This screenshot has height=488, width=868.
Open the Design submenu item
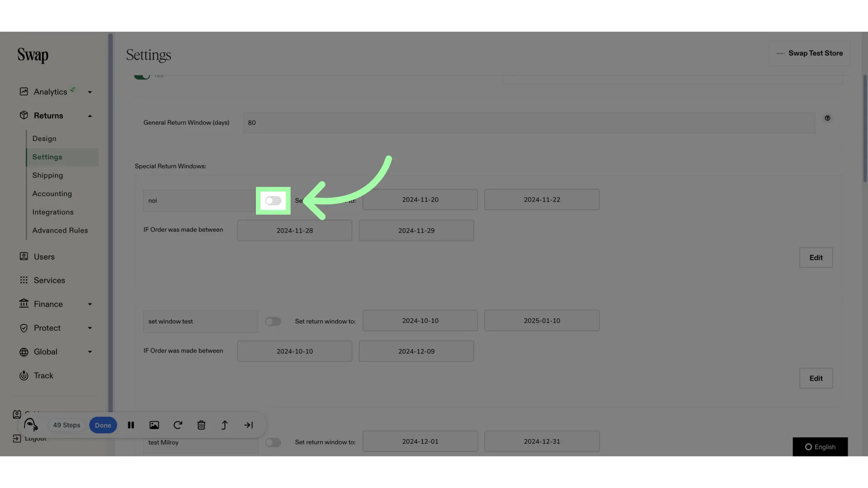pyautogui.click(x=44, y=139)
